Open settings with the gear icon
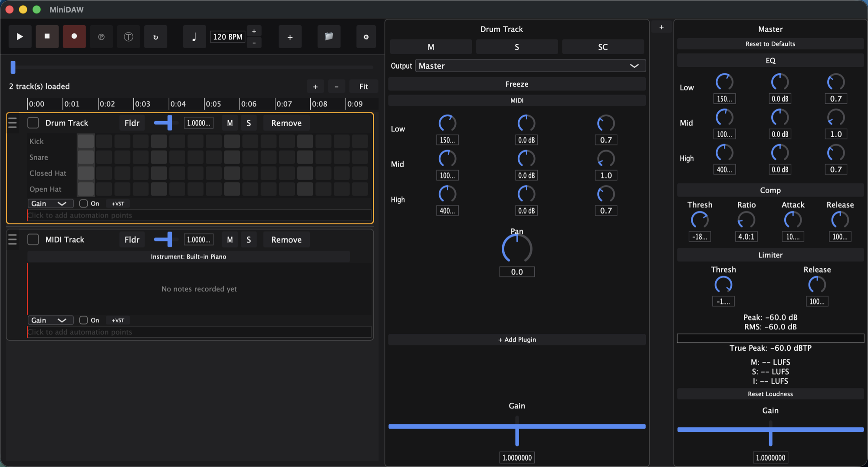 point(366,37)
